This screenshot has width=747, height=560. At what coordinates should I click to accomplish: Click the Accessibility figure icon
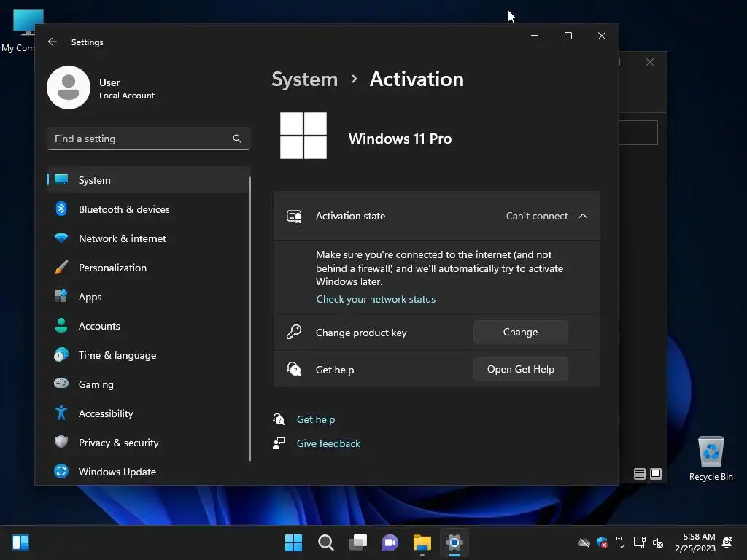(61, 413)
